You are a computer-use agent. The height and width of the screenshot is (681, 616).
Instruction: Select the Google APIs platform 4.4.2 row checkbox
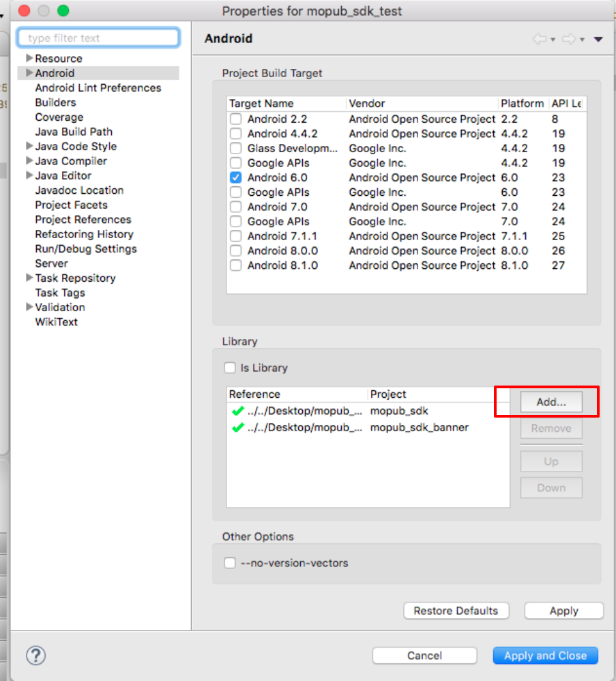point(236,163)
